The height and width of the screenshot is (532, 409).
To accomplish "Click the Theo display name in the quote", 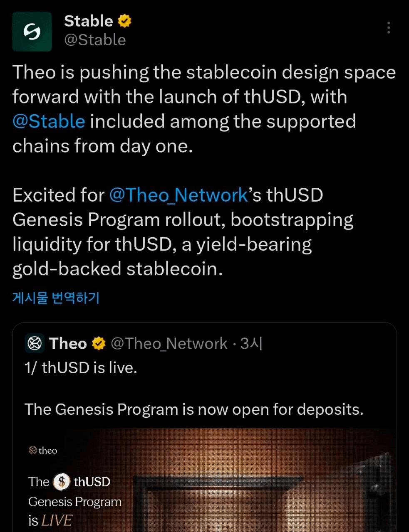I will [x=67, y=343].
